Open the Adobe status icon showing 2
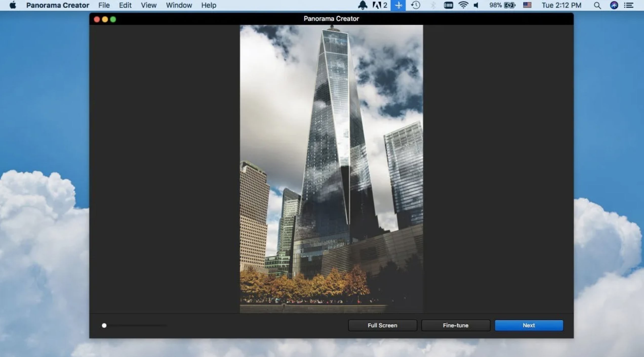 [x=380, y=5]
